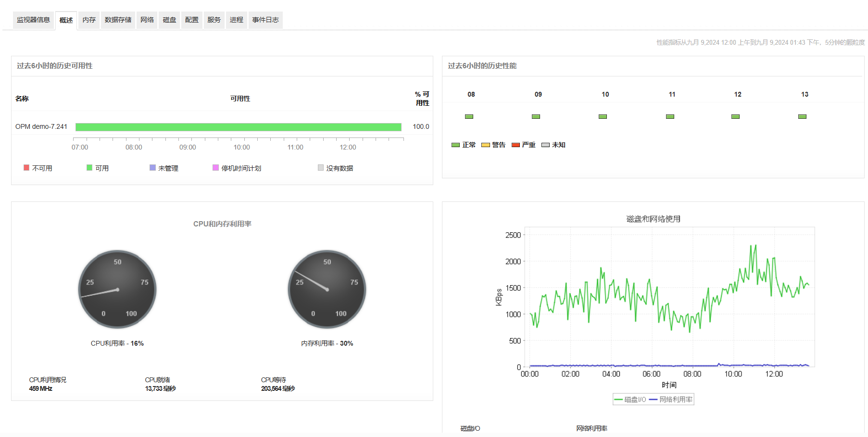Image resolution: width=868 pixels, height=437 pixels.
Task: Click the CPU利用率 gauge dial
Action: click(x=117, y=289)
